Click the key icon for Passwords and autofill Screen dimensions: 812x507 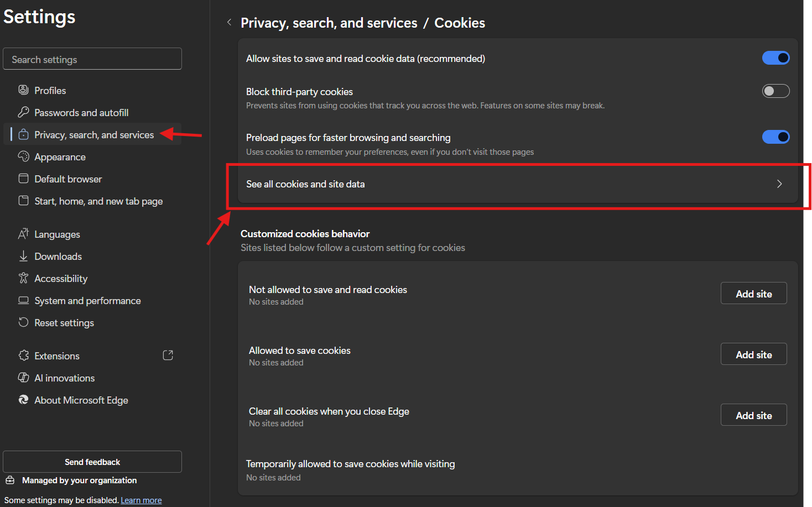tap(23, 112)
